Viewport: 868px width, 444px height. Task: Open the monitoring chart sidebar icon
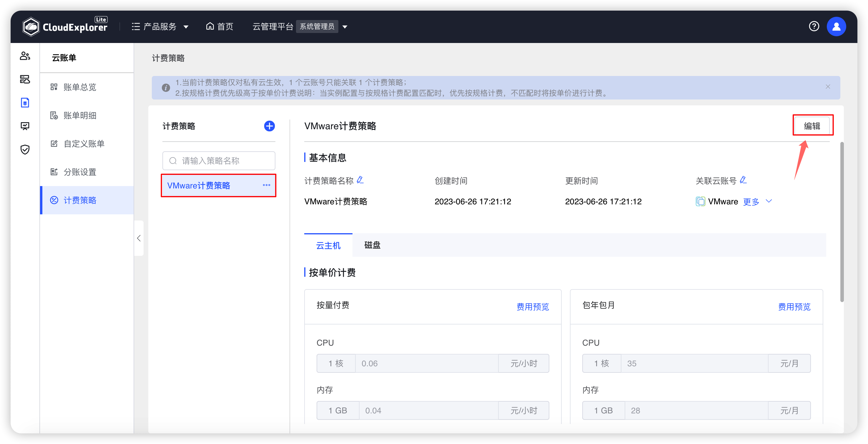click(x=25, y=126)
